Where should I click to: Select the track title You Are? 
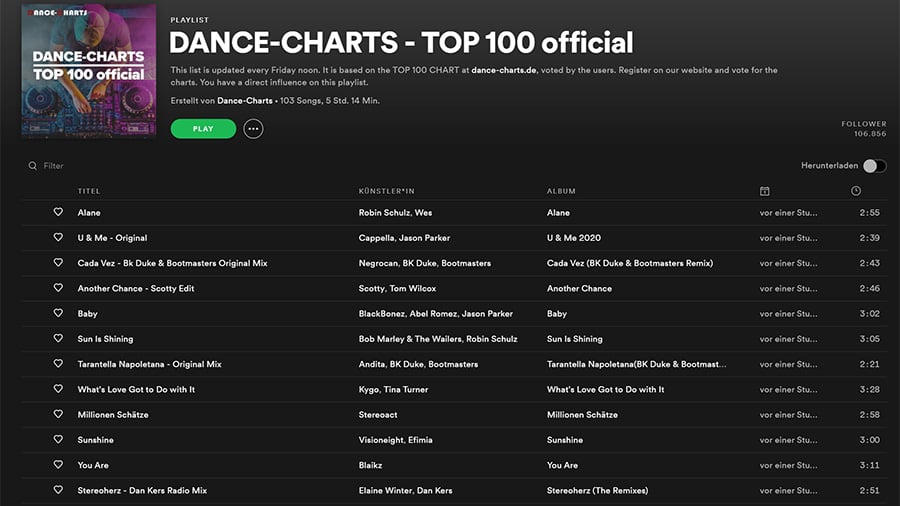(x=93, y=465)
